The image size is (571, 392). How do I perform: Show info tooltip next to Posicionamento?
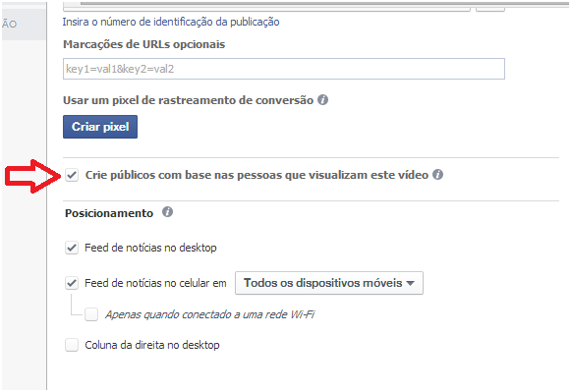click(x=167, y=212)
